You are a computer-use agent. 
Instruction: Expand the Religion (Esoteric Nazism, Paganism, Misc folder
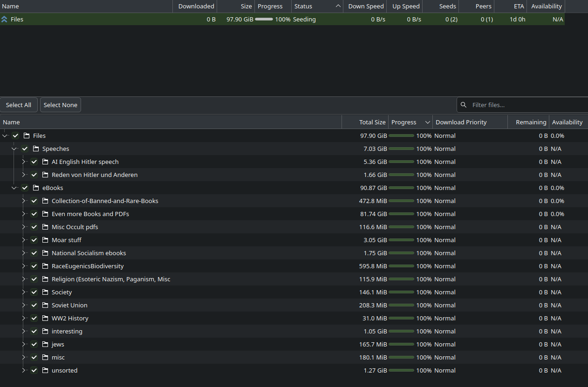(24, 279)
